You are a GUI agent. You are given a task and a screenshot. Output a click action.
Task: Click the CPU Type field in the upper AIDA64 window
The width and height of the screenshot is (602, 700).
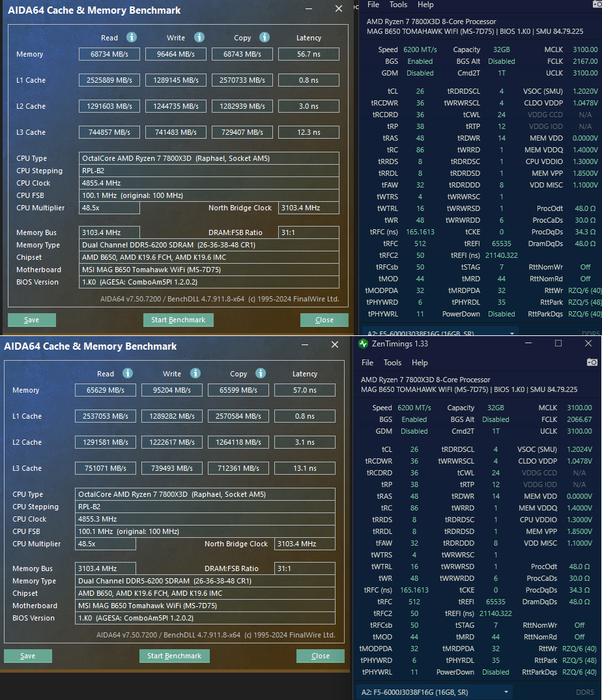[x=209, y=158]
